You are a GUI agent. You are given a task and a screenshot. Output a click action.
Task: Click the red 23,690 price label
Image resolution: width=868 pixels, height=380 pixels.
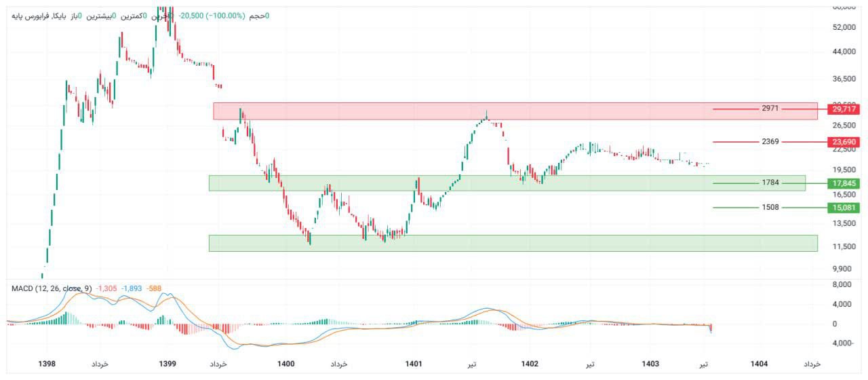point(843,142)
